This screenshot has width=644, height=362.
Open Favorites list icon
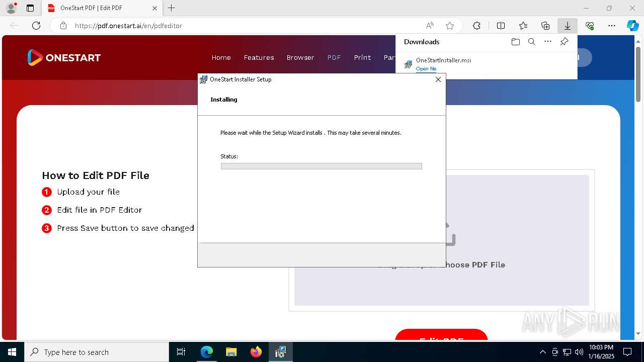tap(523, 26)
